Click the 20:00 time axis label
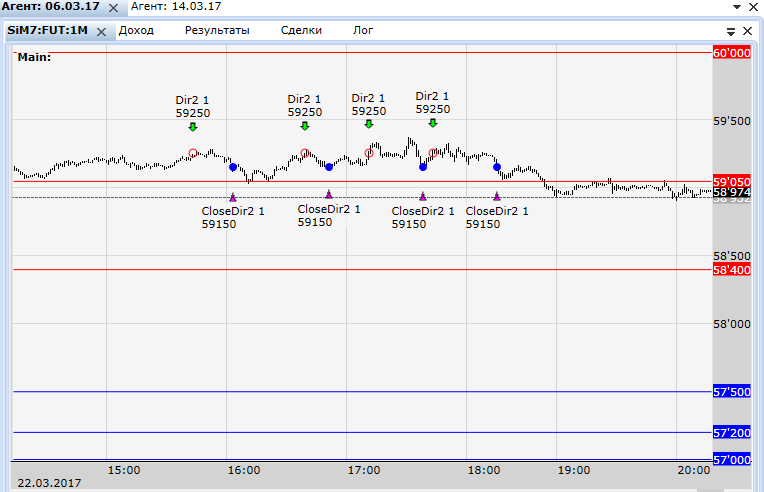 point(694,470)
